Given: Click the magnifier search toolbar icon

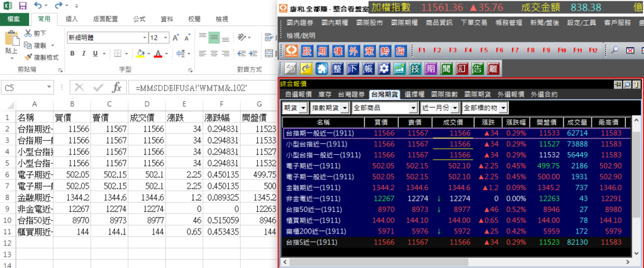Looking at the screenshot, I should 615,50.
